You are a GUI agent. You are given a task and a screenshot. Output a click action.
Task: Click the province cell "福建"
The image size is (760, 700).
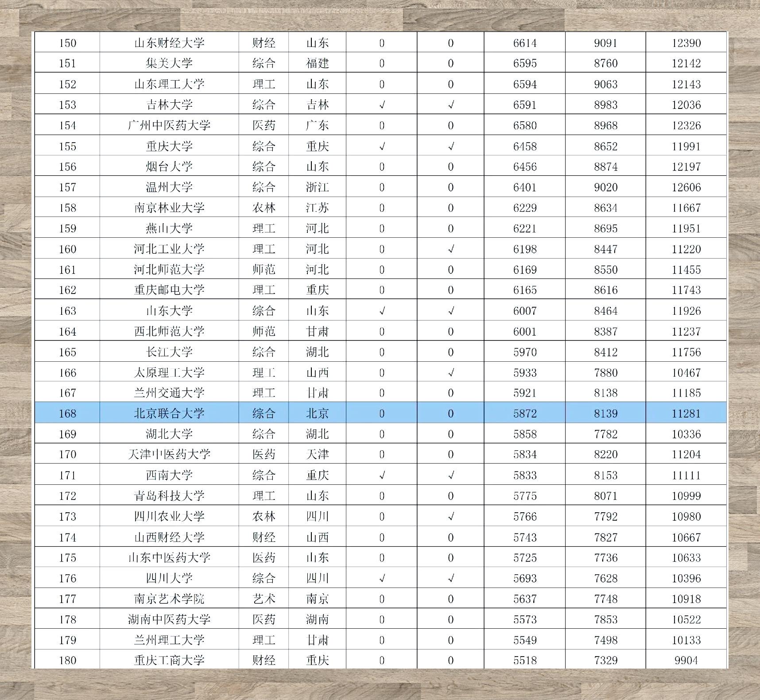[317, 63]
